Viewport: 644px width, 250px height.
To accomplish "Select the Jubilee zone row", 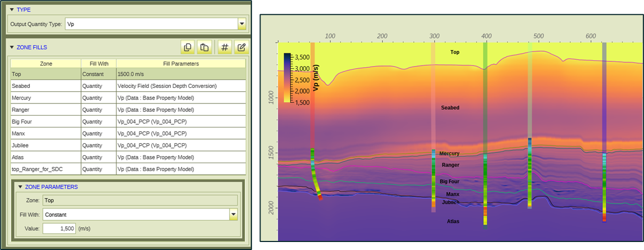I will tap(128, 145).
